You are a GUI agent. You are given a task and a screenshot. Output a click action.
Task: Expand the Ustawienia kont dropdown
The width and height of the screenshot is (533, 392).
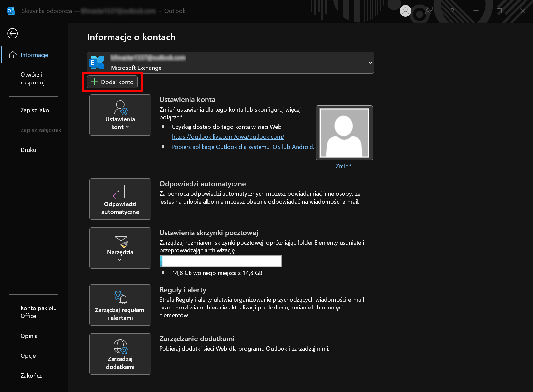pyautogui.click(x=120, y=115)
